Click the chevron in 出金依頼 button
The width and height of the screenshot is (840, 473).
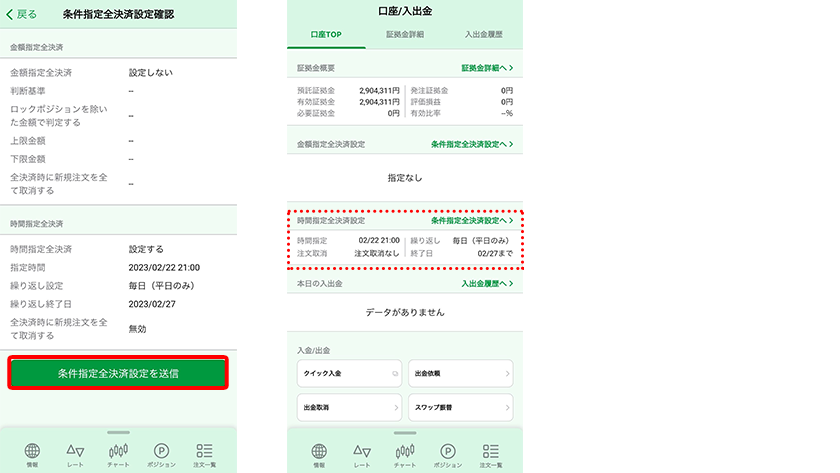tap(507, 373)
